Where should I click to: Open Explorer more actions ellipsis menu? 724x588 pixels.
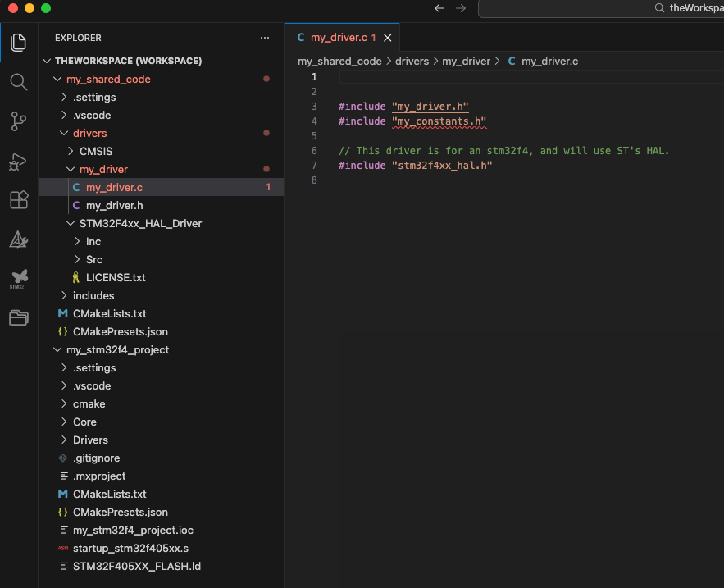(x=264, y=38)
